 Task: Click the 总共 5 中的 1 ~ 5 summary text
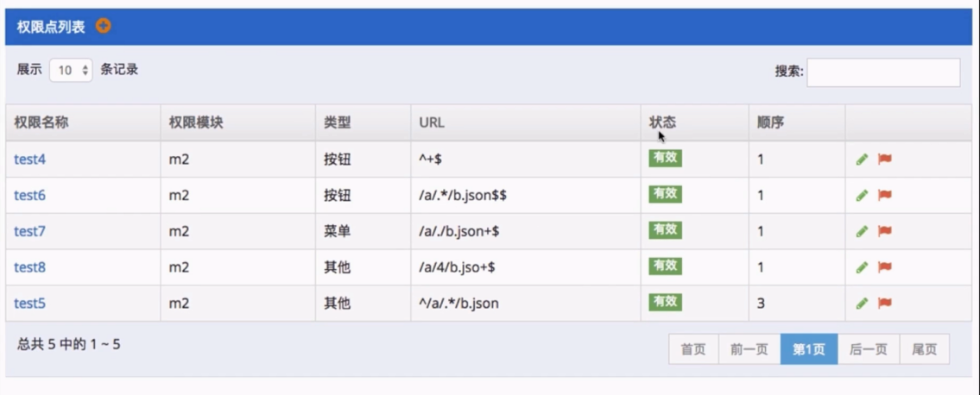point(69,344)
